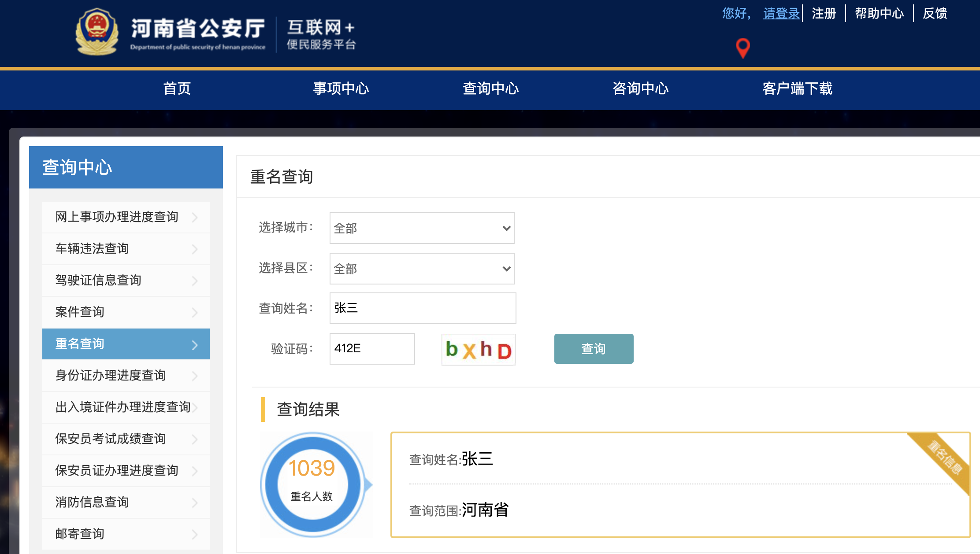
Task: Open the 选择城市 dropdown
Action: [x=422, y=228]
